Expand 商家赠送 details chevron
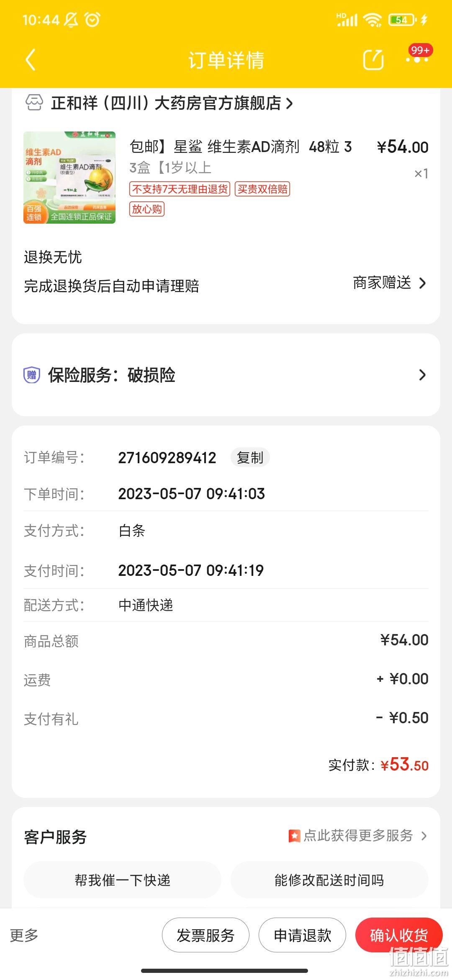The width and height of the screenshot is (452, 980). [x=422, y=283]
